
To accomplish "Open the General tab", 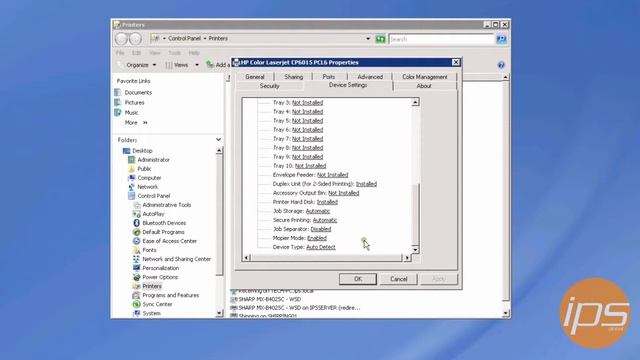I will [x=255, y=77].
